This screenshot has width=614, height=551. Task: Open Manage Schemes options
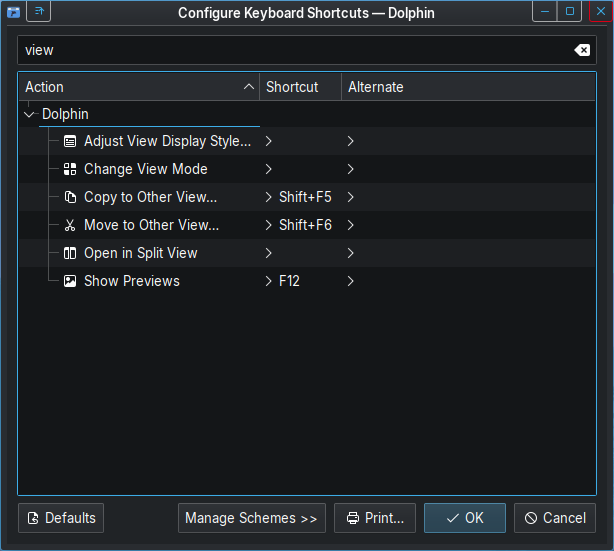(x=252, y=518)
